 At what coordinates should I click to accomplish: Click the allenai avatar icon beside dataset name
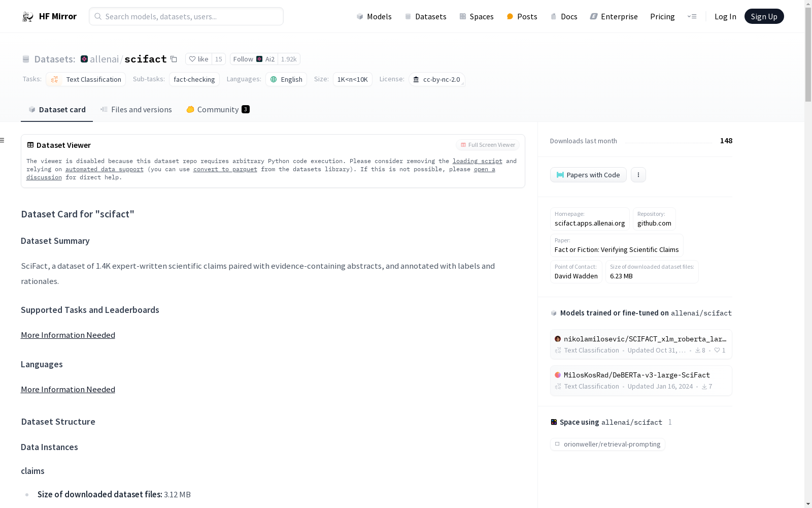pyautogui.click(x=84, y=59)
